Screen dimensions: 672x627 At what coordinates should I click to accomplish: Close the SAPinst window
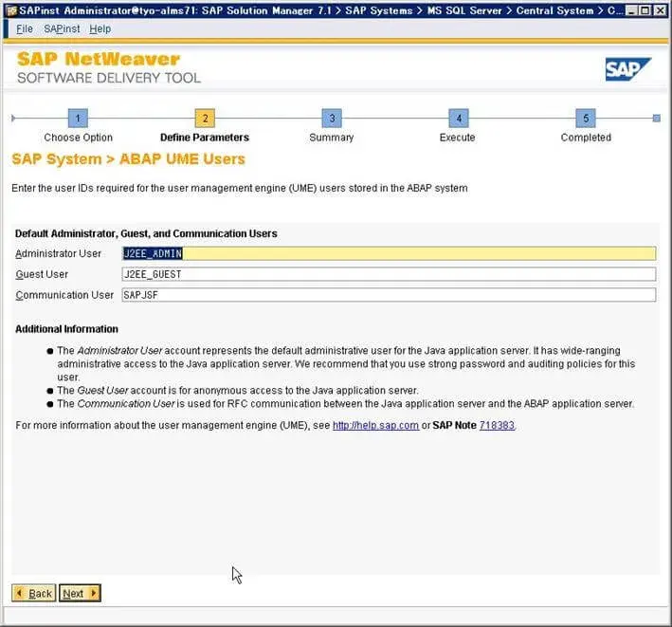point(660,10)
